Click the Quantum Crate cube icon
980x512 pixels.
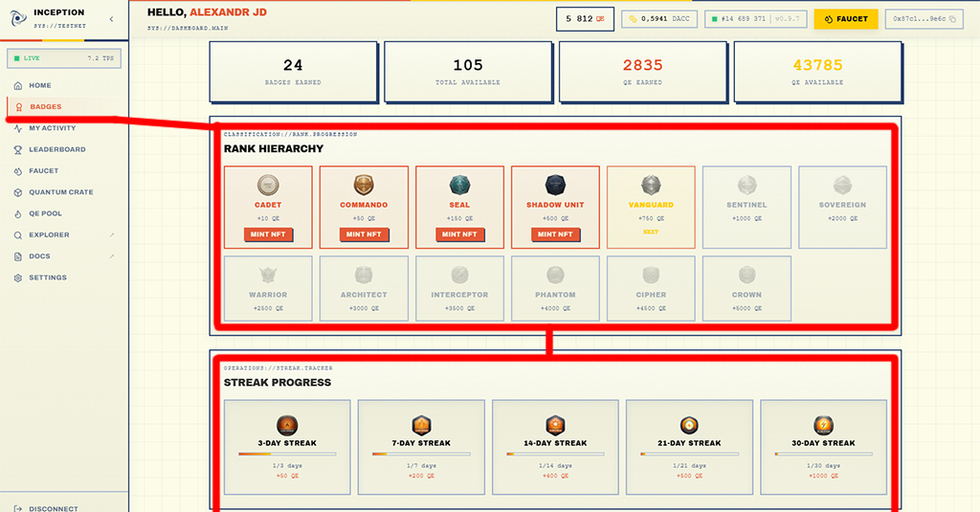[x=18, y=192]
